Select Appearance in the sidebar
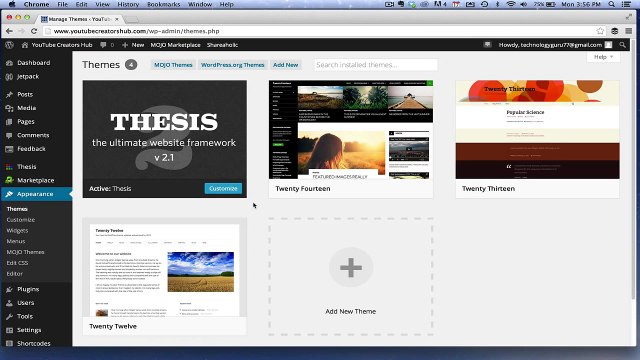This screenshot has height=360, width=640. pyautogui.click(x=36, y=194)
